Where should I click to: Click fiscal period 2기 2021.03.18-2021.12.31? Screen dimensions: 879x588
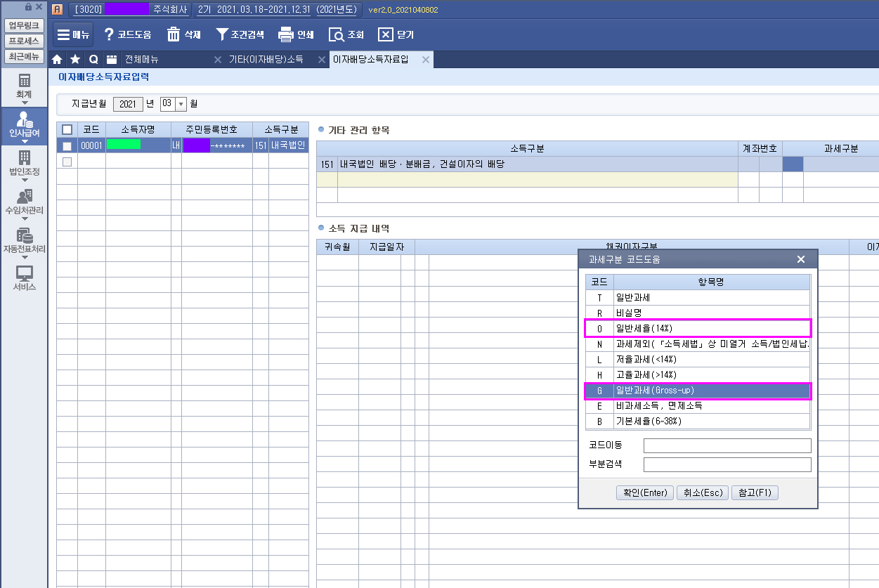tap(278, 9)
